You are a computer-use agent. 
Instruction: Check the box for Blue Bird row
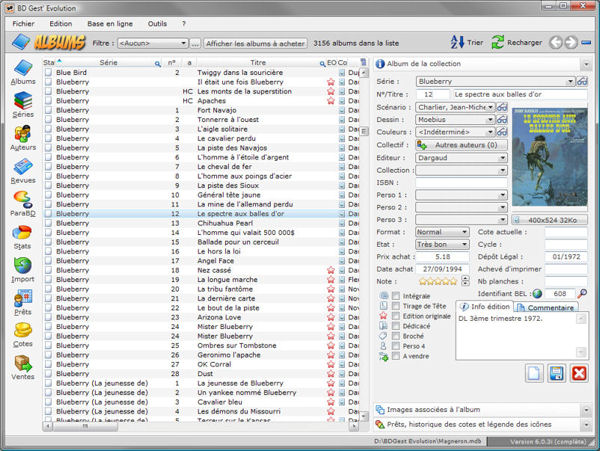tap(48, 72)
